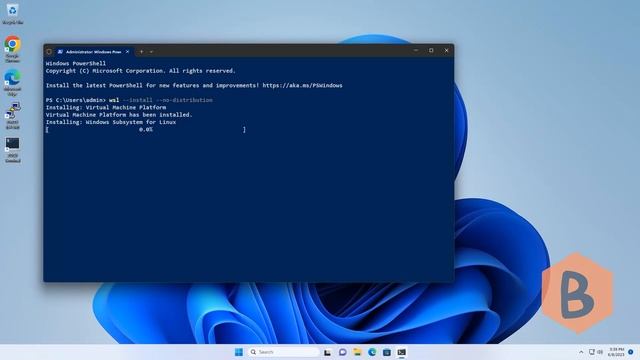
Task: Maximize the Windows Terminal window
Action: coord(431,51)
